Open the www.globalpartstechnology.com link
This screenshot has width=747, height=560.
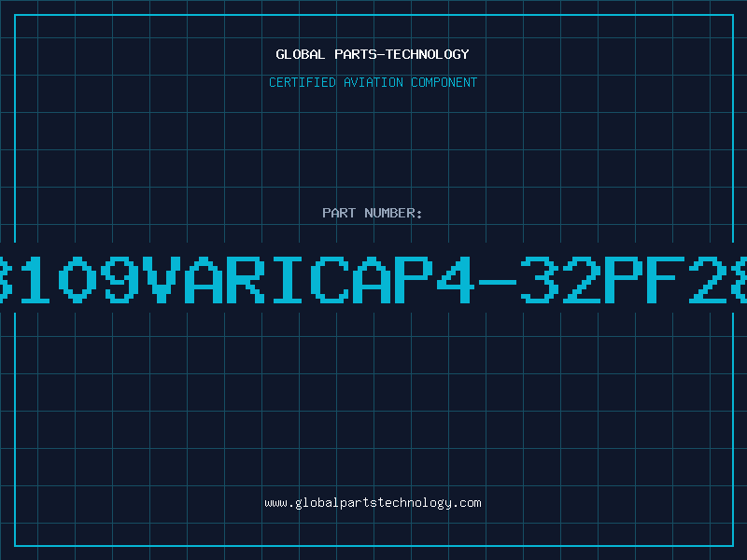click(x=373, y=503)
